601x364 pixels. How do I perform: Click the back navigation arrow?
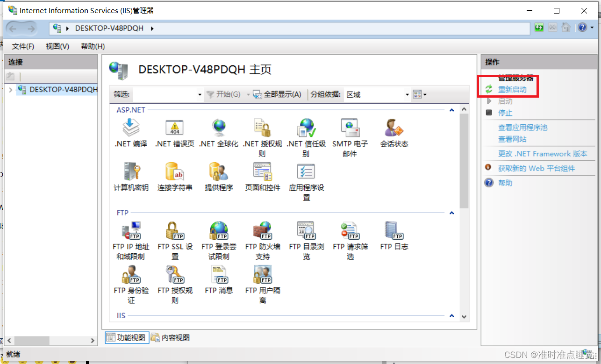point(13,28)
